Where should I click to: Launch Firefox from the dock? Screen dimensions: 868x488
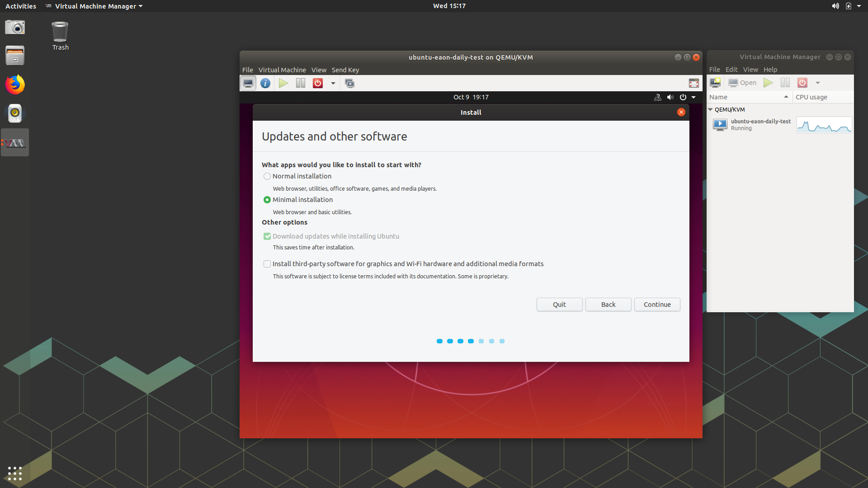click(x=15, y=84)
